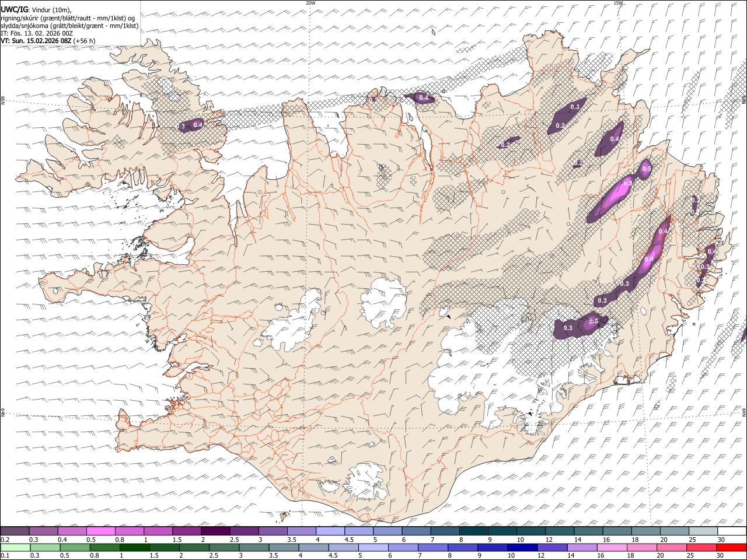Select the red-pink swatch labeled 25, lower legend row
This screenshot has height=560, width=747.
[x=701, y=548]
